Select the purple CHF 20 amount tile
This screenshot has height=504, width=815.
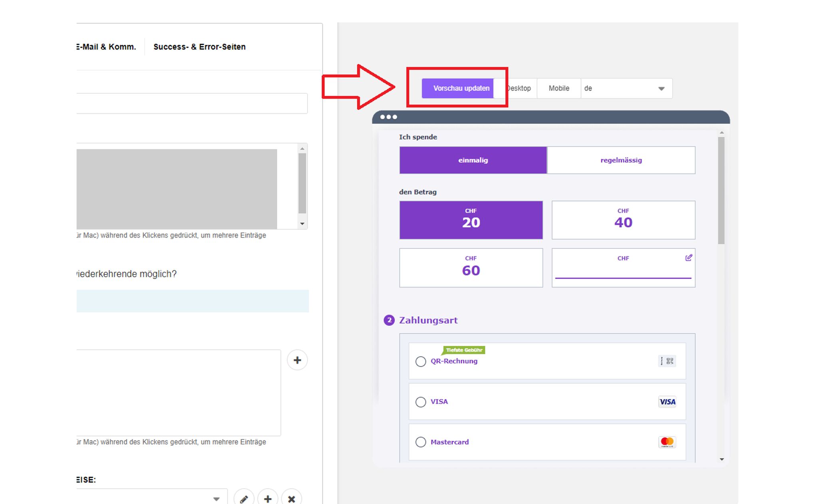tap(471, 220)
